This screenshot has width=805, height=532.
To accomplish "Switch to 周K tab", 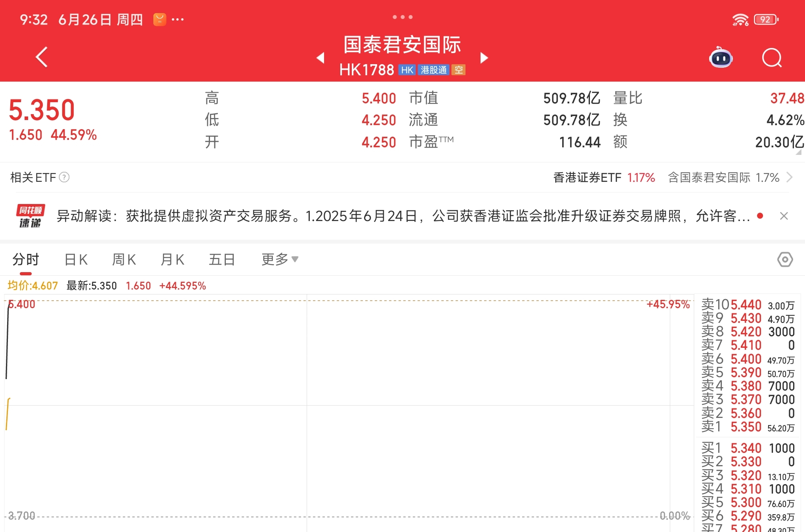I will coord(124,259).
